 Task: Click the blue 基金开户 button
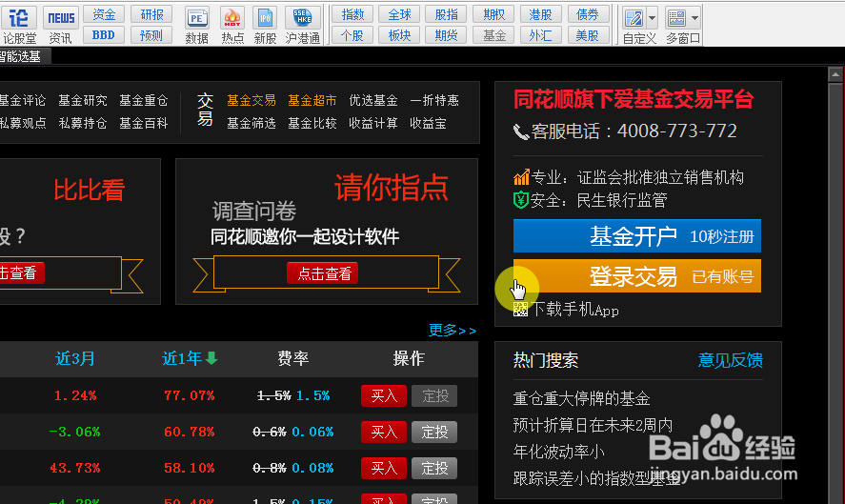(637, 235)
